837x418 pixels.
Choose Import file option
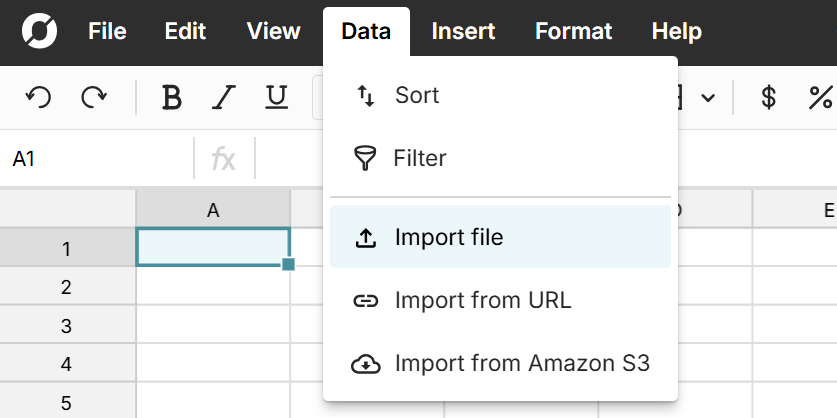[x=448, y=238]
